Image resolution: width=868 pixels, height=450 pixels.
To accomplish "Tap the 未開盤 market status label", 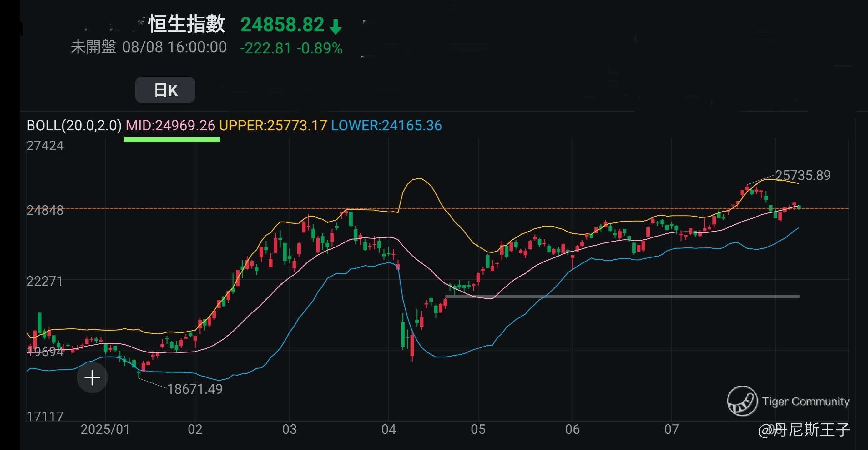I will (93, 47).
